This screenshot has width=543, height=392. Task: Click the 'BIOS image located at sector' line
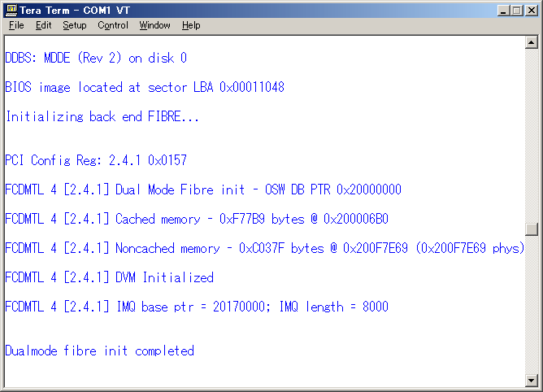[x=145, y=87]
